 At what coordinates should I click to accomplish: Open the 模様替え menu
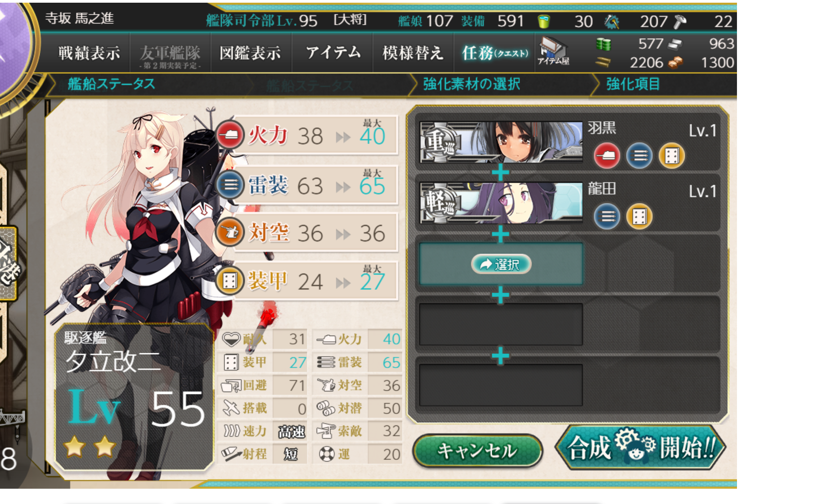tap(413, 53)
